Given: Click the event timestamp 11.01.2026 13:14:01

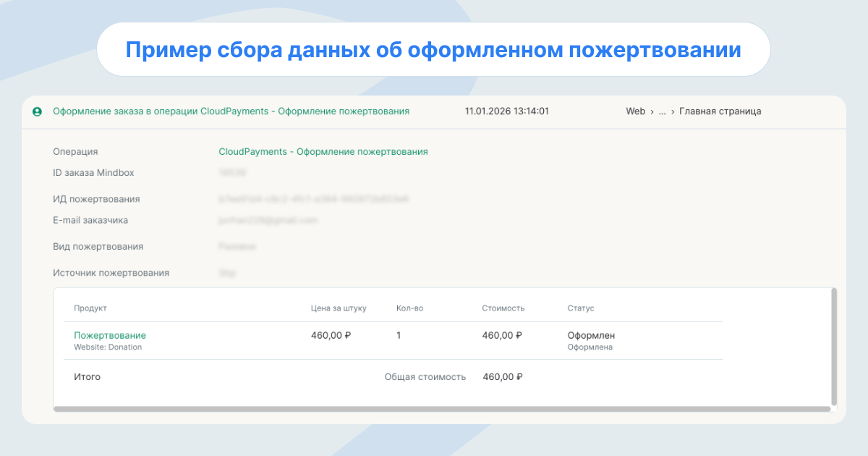Looking at the screenshot, I should coord(506,111).
